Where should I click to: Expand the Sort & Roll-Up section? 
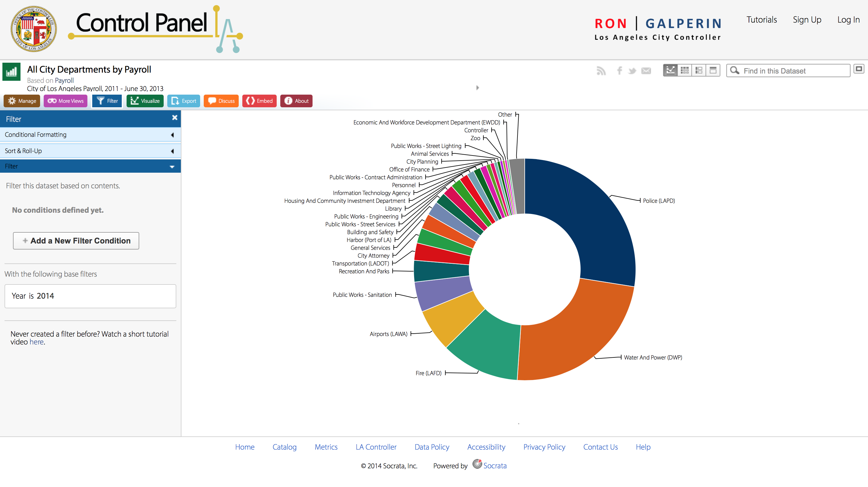[x=90, y=151]
